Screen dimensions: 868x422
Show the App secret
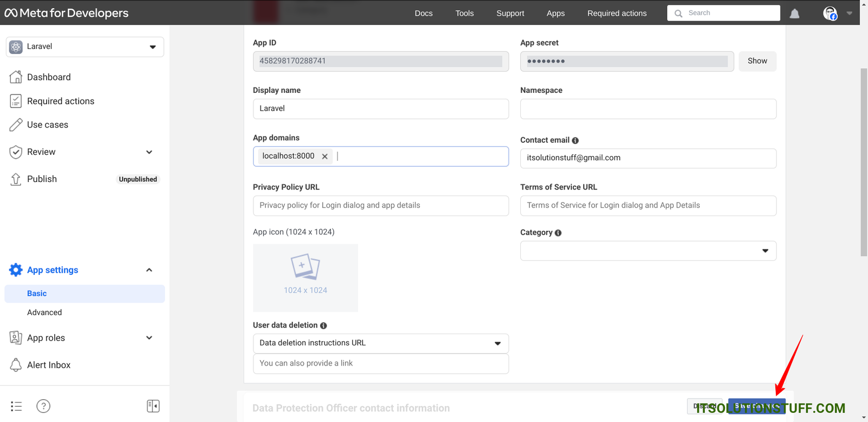click(x=757, y=61)
